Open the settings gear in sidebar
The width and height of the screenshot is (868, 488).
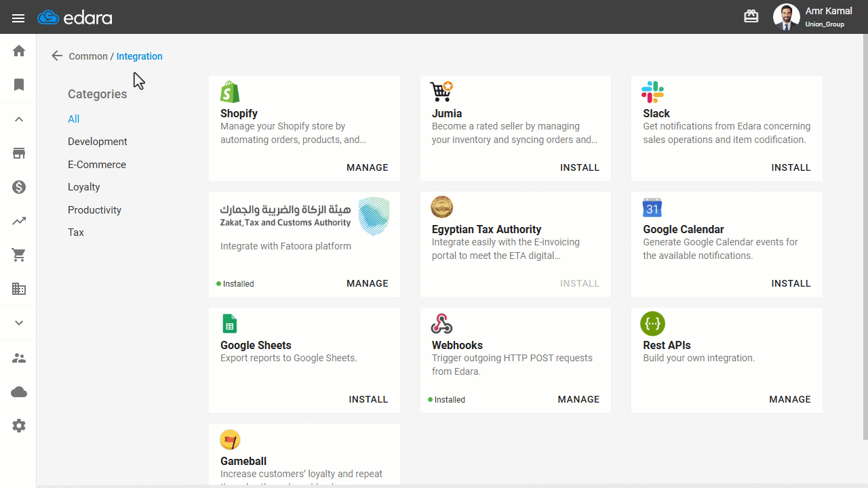(19, 426)
